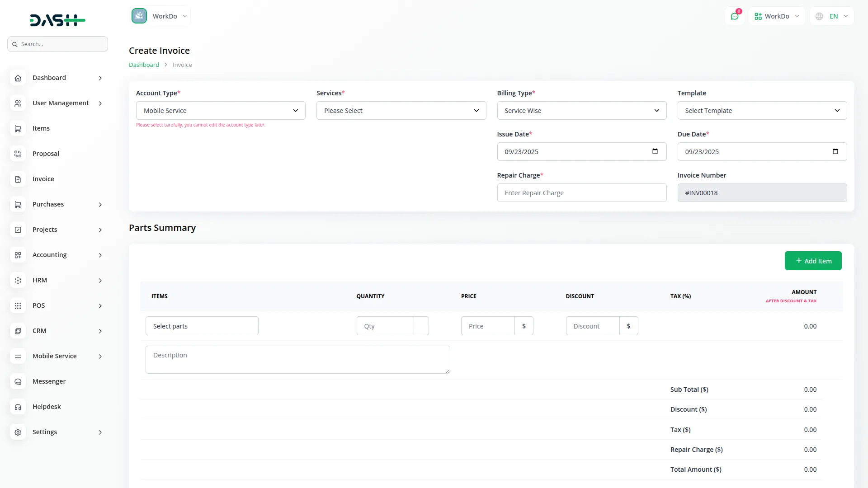Expand the Select Template dropdown
868x488 pixels.
point(762,110)
